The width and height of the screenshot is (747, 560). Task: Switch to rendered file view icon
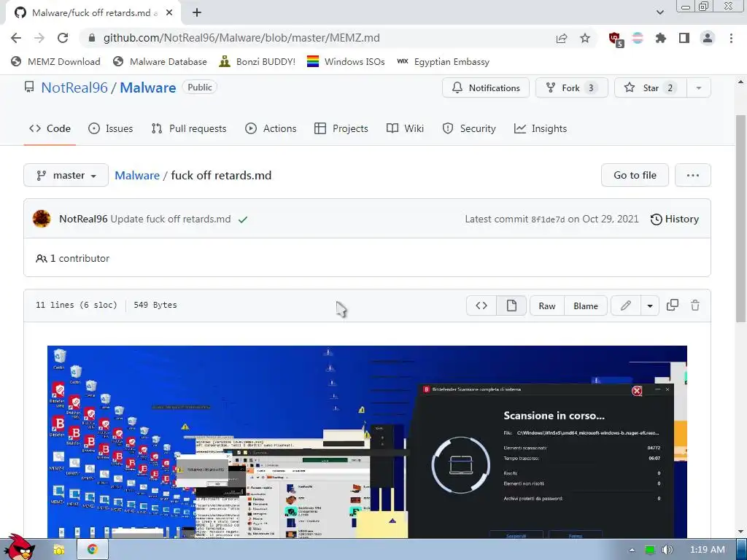(x=511, y=306)
